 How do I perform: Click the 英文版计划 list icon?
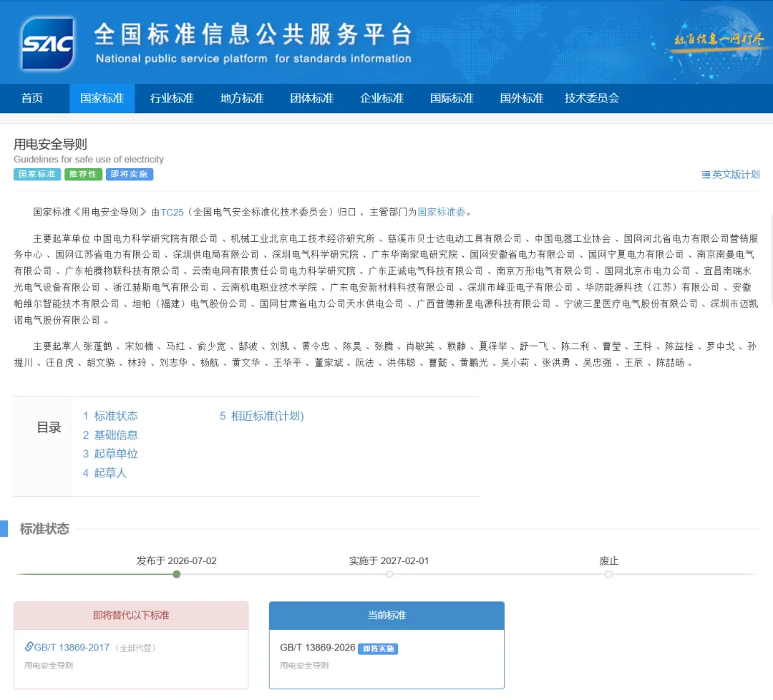pos(706,175)
